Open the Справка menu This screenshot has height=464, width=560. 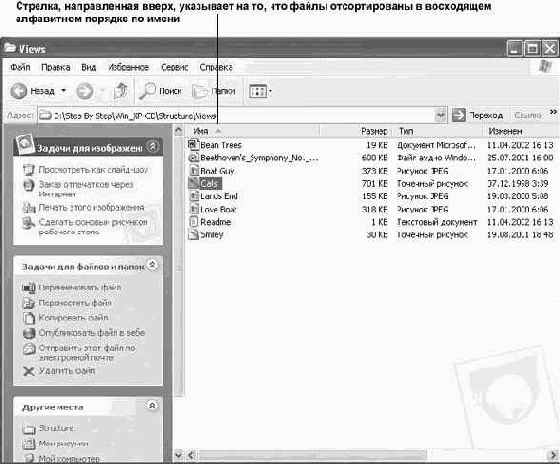216,67
